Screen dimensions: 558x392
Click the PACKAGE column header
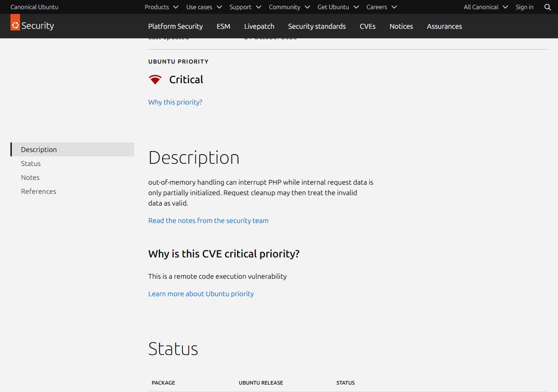[x=163, y=383]
